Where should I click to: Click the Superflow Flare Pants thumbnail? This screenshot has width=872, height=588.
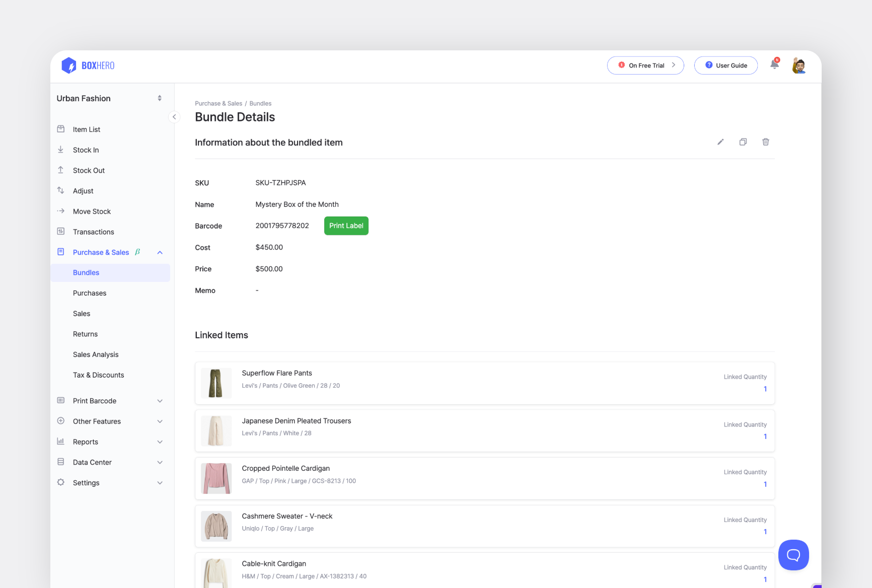click(216, 383)
